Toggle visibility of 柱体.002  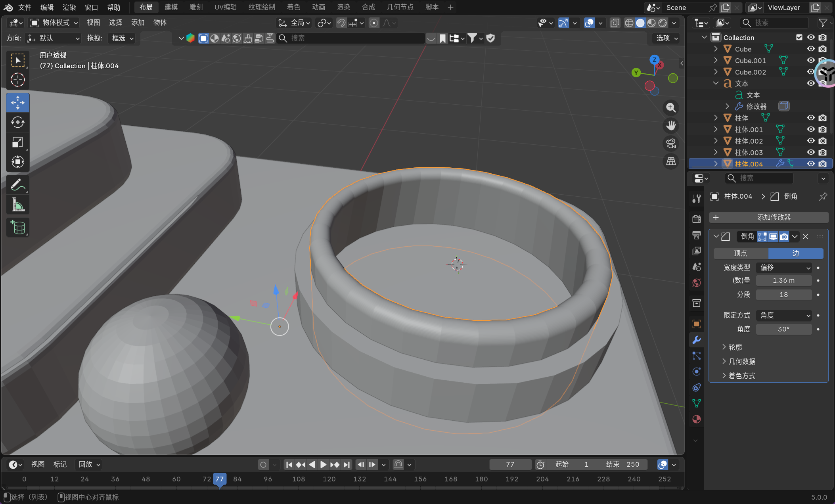click(811, 141)
